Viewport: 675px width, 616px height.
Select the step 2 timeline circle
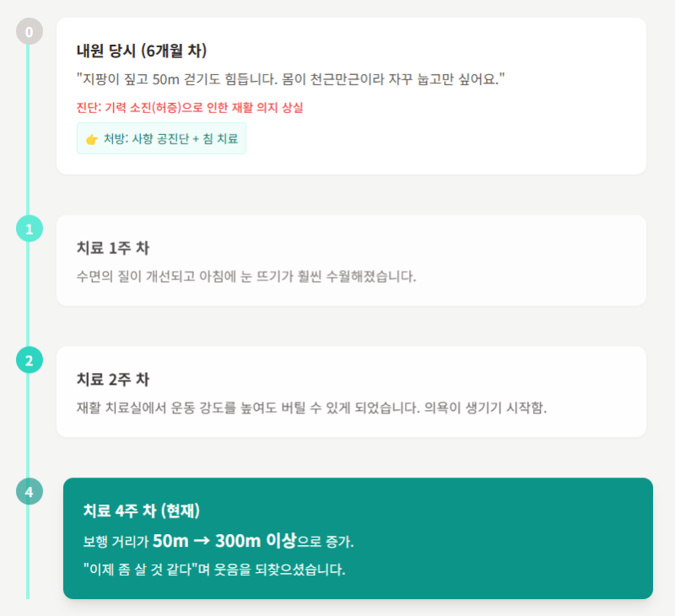[30, 359]
